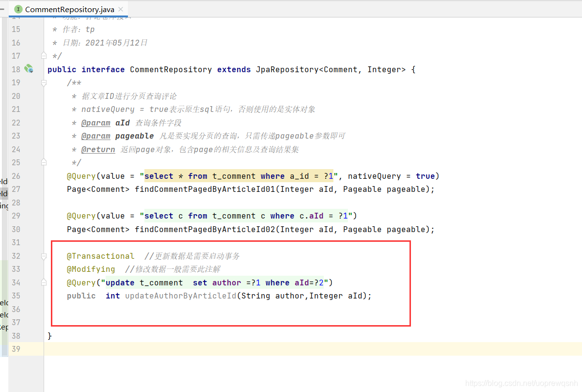Place cursor on the highlighted empty line 39
582x392 pixels.
(313, 349)
